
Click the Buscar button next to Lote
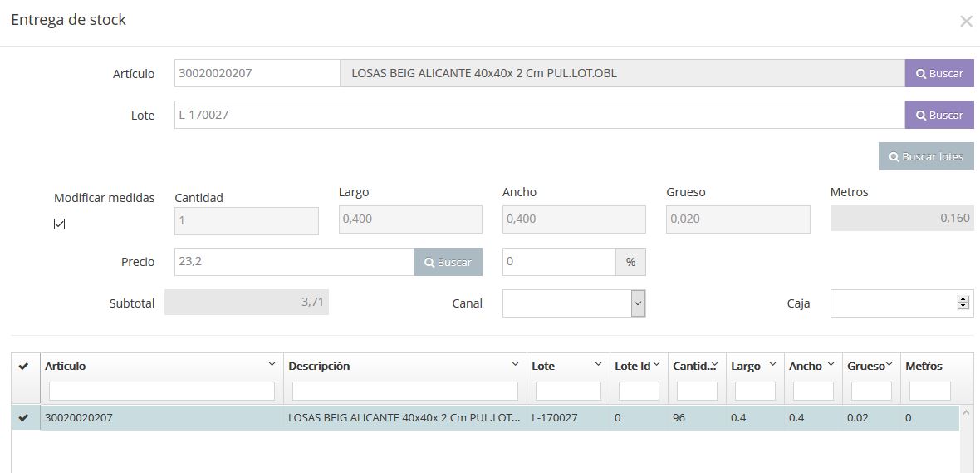coord(938,115)
